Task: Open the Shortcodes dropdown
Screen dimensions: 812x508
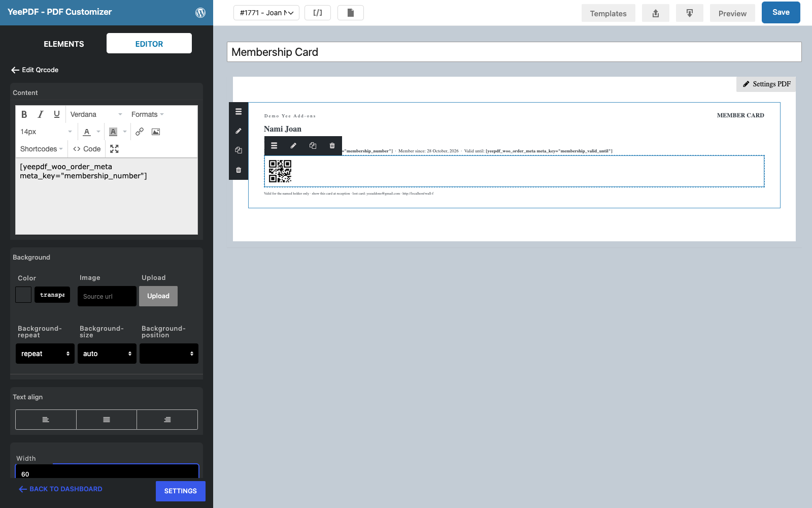Action: coord(42,149)
